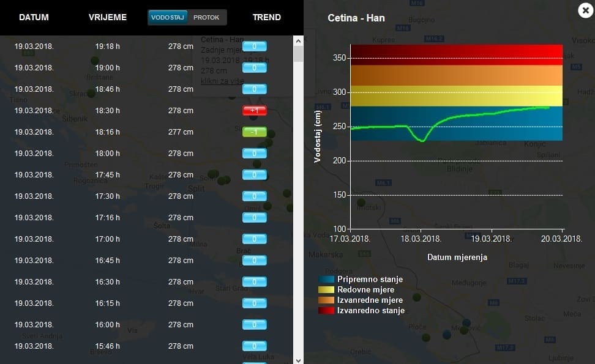Click the Izvanredno stanje red legend swatch

[x=326, y=311]
